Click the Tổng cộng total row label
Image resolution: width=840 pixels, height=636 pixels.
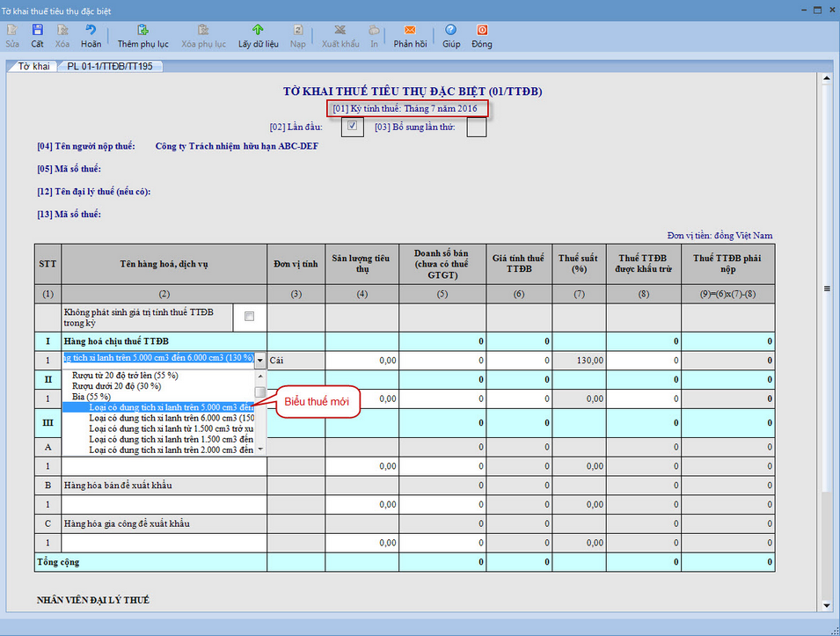click(x=58, y=561)
